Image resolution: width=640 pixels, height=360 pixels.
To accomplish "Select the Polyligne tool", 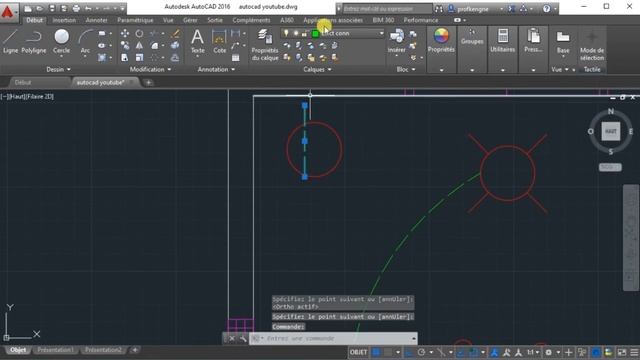I will [x=33, y=42].
